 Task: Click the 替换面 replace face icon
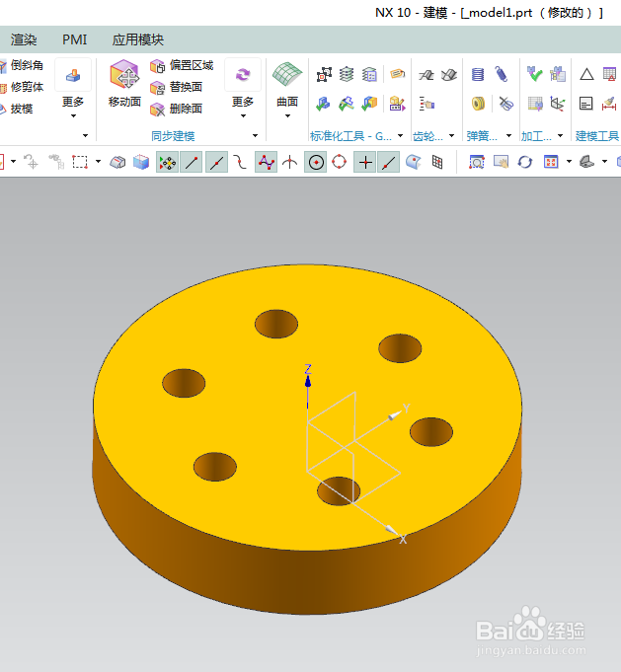click(x=157, y=88)
